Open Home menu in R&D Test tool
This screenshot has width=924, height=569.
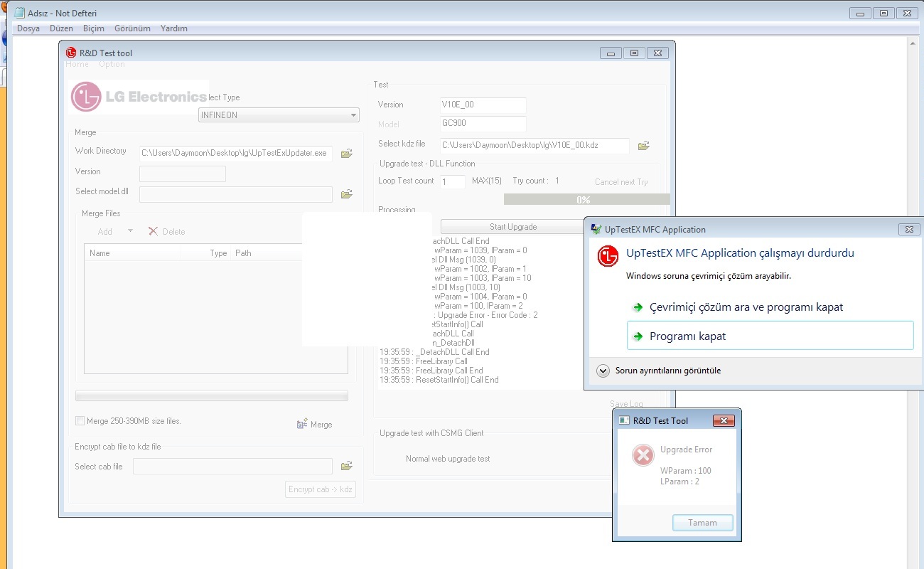[x=77, y=64]
